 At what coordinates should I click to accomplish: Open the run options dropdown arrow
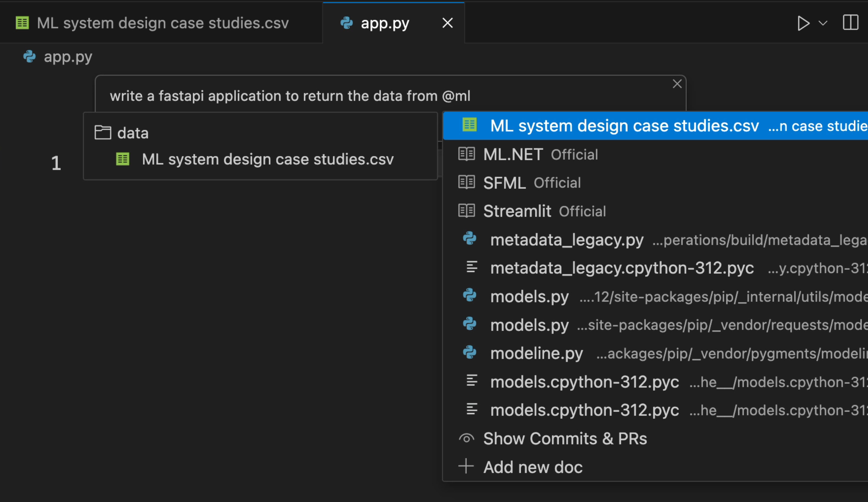[x=823, y=23]
